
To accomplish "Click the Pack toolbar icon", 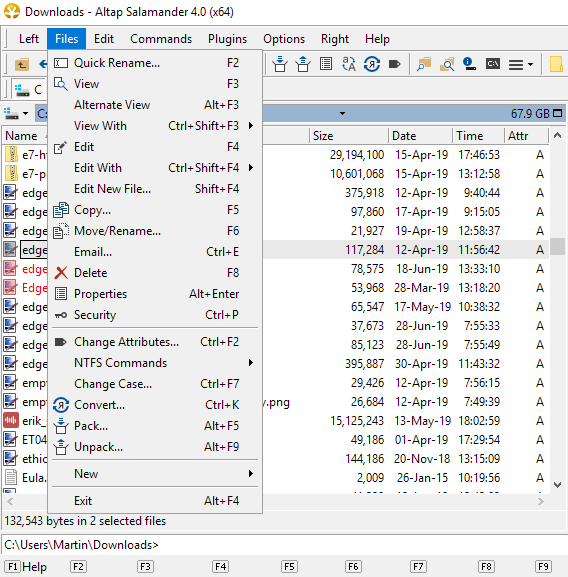I will click(x=280, y=64).
